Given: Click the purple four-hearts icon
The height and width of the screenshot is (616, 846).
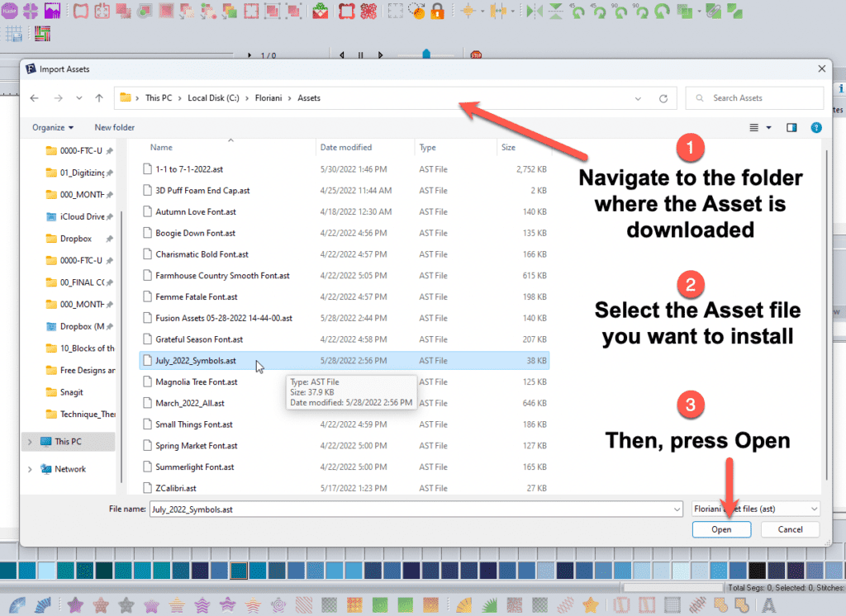Looking at the screenshot, I should pos(31,11).
